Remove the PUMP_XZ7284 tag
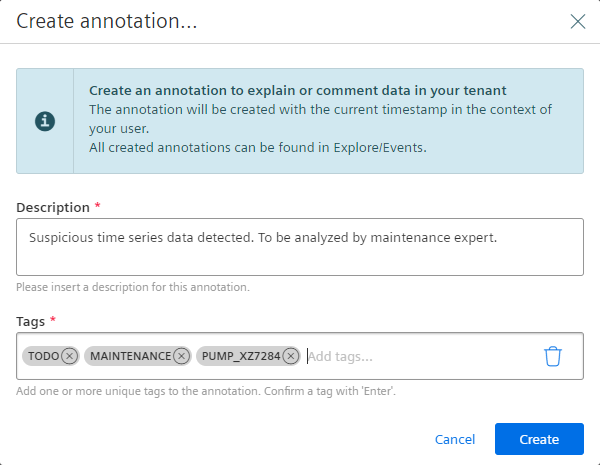Screen dimensions: 600x465 (291, 356)
